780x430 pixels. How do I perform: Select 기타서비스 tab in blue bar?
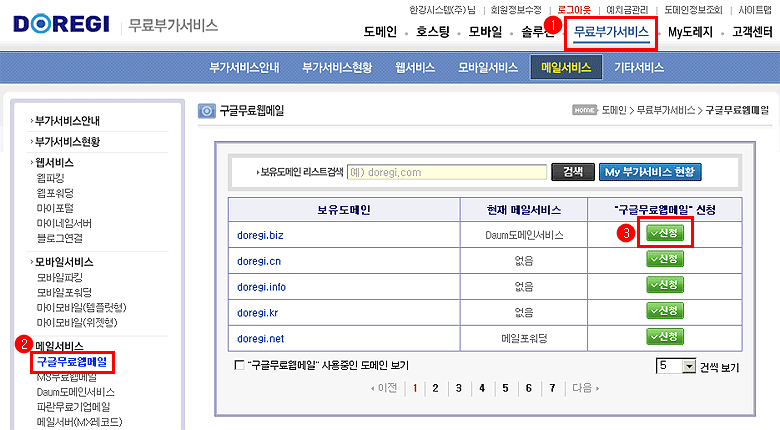coord(639,68)
